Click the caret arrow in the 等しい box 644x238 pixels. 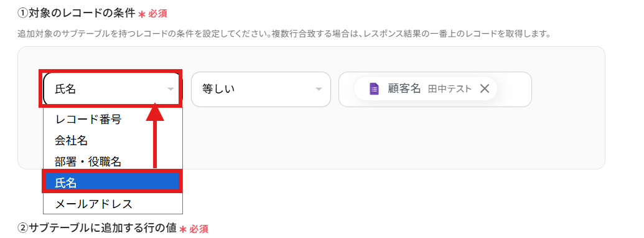(319, 89)
